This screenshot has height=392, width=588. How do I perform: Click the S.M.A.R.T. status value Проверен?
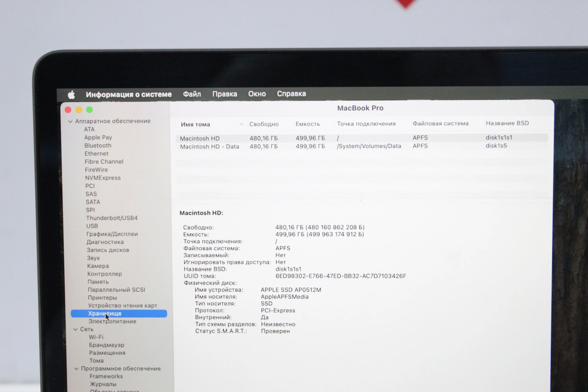click(x=275, y=331)
